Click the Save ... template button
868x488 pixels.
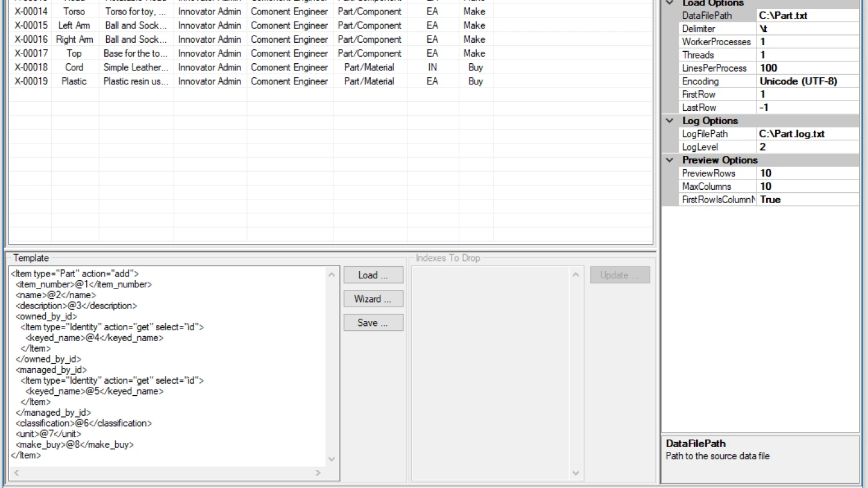[x=373, y=323]
